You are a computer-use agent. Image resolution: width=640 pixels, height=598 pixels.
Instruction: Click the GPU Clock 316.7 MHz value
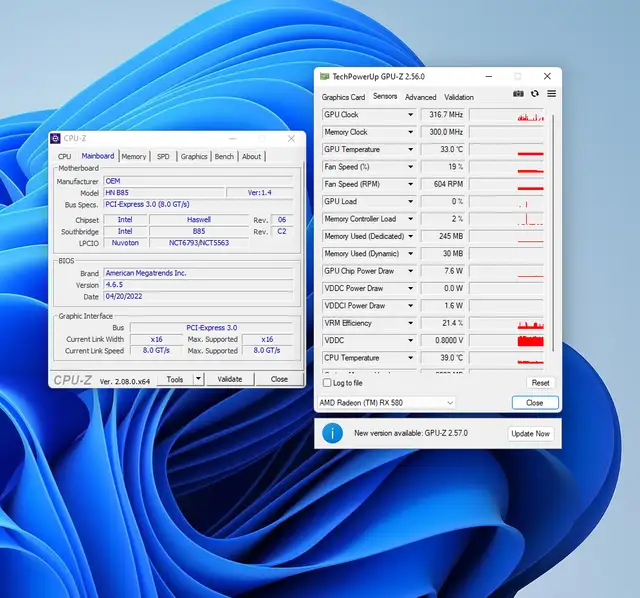(x=442, y=115)
